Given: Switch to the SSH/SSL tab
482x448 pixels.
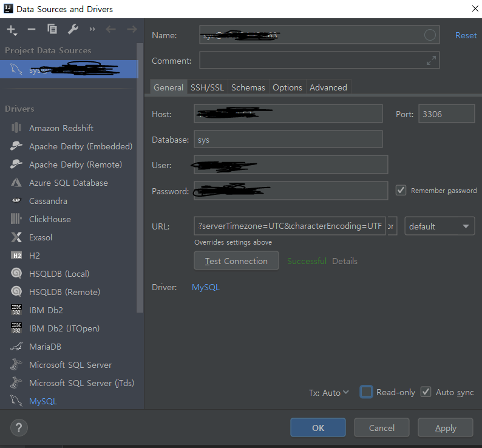Looking at the screenshot, I should pyautogui.click(x=207, y=87).
